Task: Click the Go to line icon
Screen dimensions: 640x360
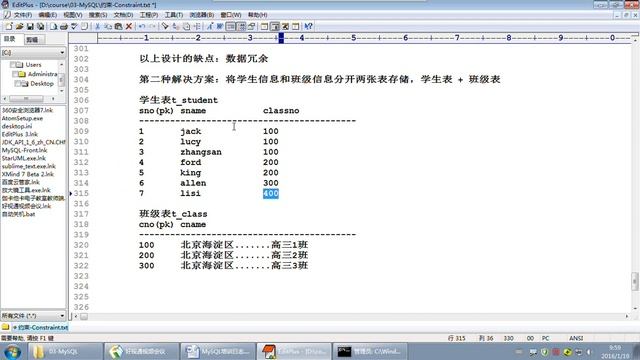Action: point(196,27)
